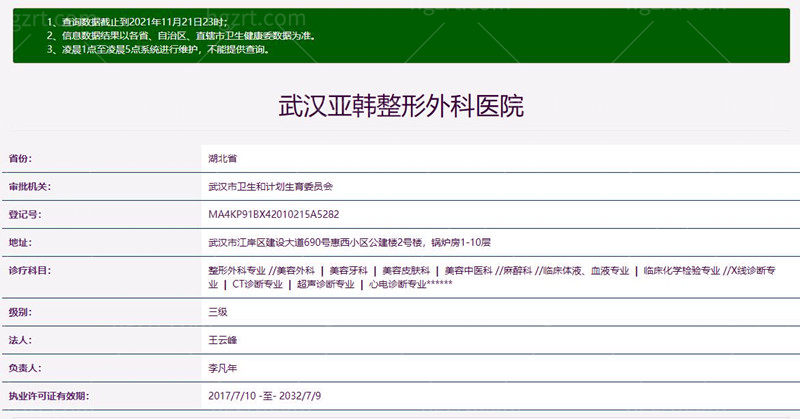800x419 pixels.
Task: Select the 心电诊断专业 entry
Action: coord(397,284)
